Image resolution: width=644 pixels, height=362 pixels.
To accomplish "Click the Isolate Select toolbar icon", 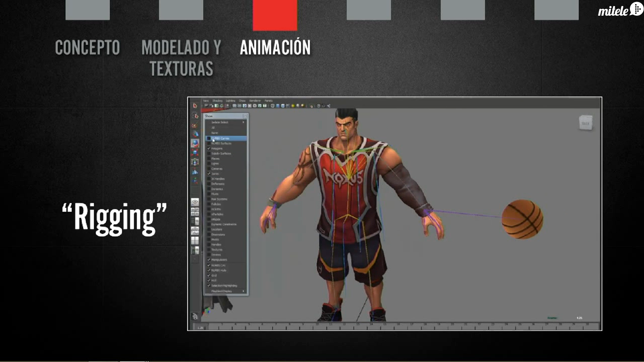I will tap(312, 106).
